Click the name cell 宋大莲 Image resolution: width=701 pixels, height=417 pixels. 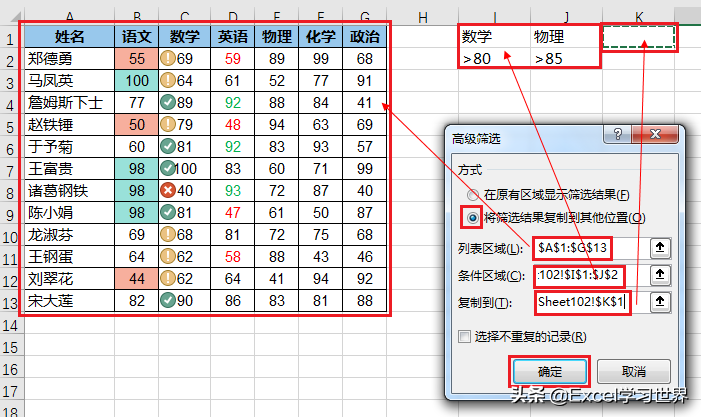(x=69, y=301)
